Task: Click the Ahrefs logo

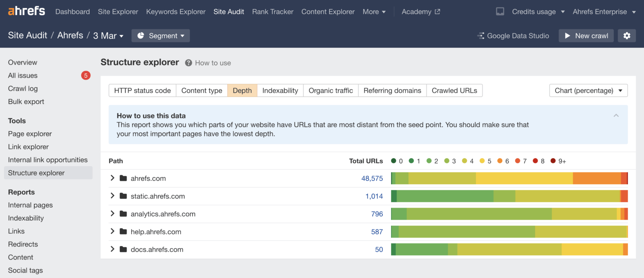Action: click(x=26, y=11)
